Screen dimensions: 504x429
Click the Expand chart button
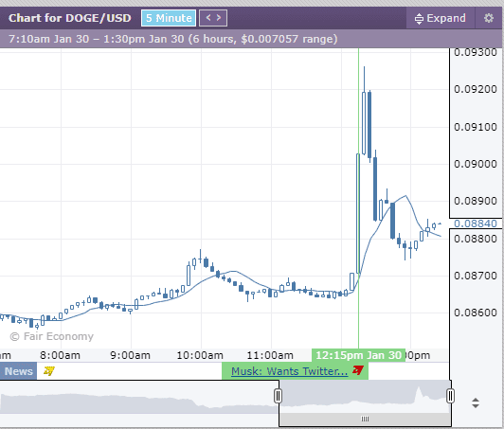pos(440,18)
